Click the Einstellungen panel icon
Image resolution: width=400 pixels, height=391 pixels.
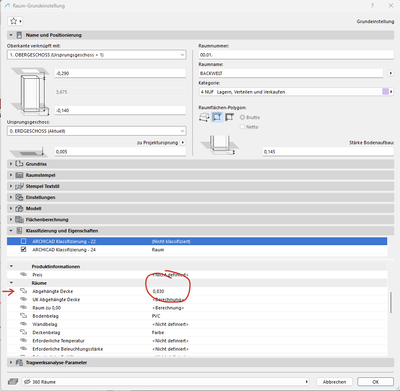click(19, 197)
